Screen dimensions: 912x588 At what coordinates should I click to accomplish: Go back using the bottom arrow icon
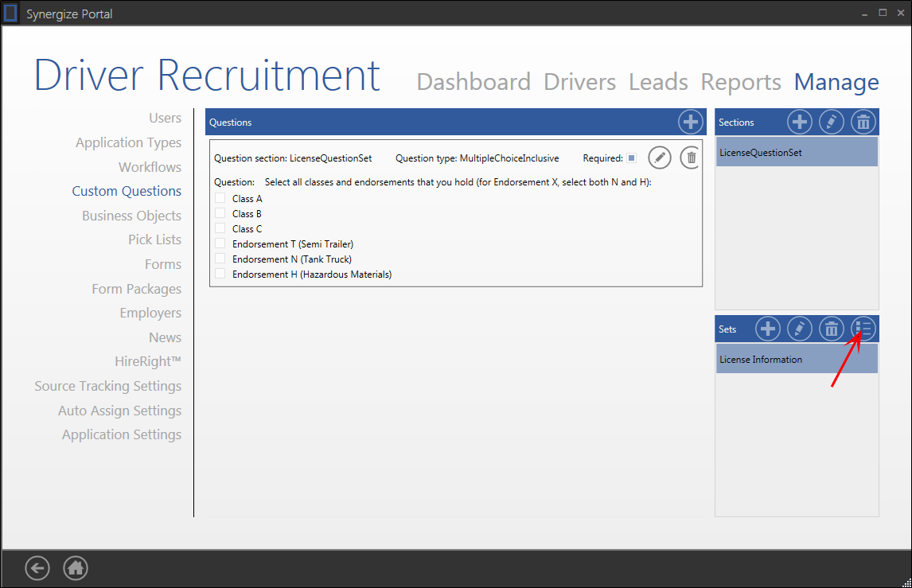[x=37, y=567]
